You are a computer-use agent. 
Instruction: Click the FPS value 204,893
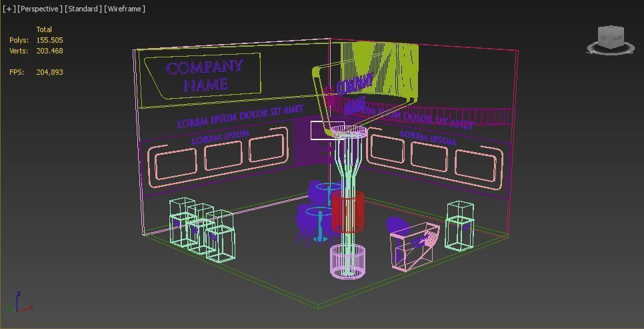pyautogui.click(x=50, y=72)
